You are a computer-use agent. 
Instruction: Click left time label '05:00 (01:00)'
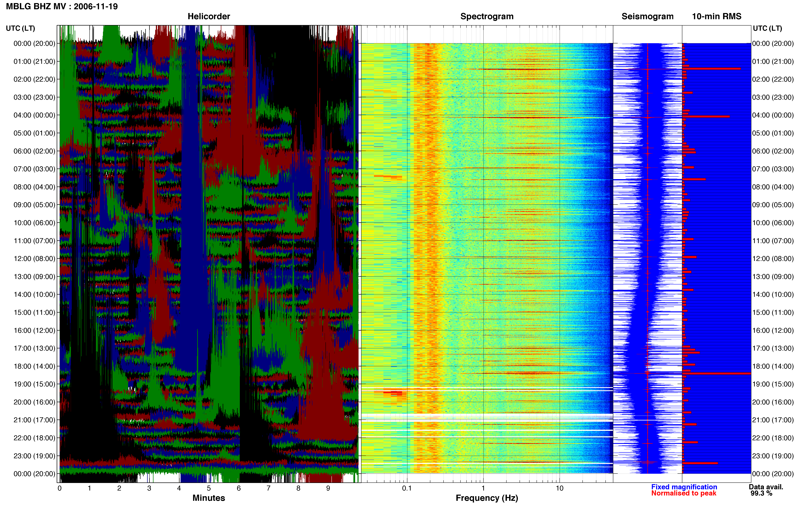[x=34, y=133]
